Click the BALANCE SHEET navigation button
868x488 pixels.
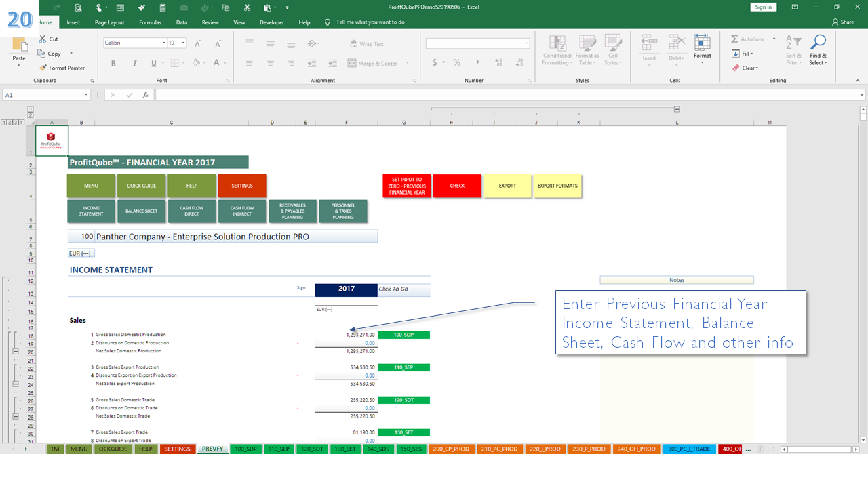(x=141, y=211)
